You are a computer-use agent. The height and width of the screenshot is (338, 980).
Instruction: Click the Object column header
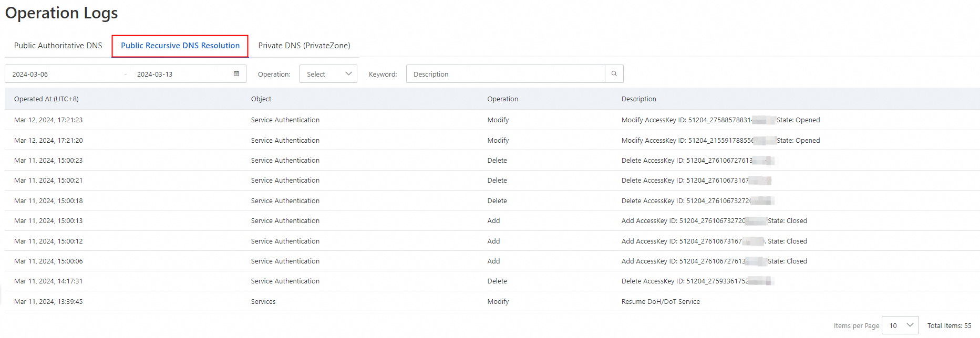(261, 99)
